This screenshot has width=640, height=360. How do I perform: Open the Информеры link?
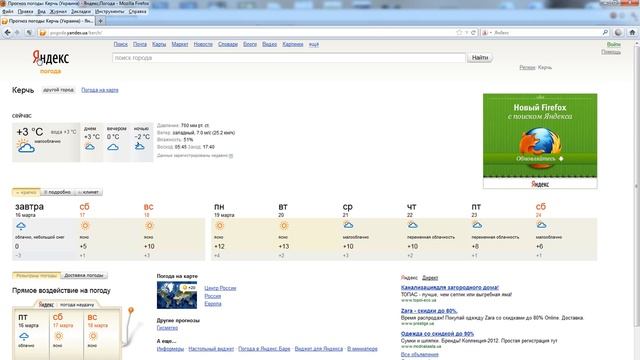[170, 349]
